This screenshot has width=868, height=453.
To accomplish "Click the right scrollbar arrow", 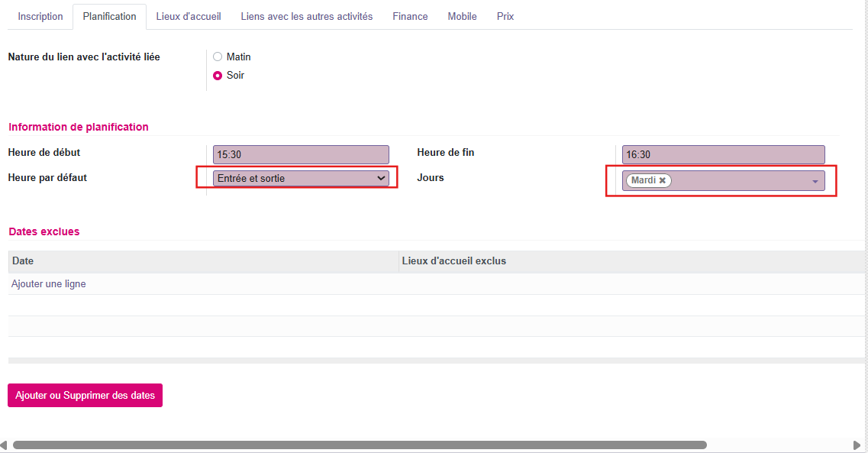I will pyautogui.click(x=857, y=445).
